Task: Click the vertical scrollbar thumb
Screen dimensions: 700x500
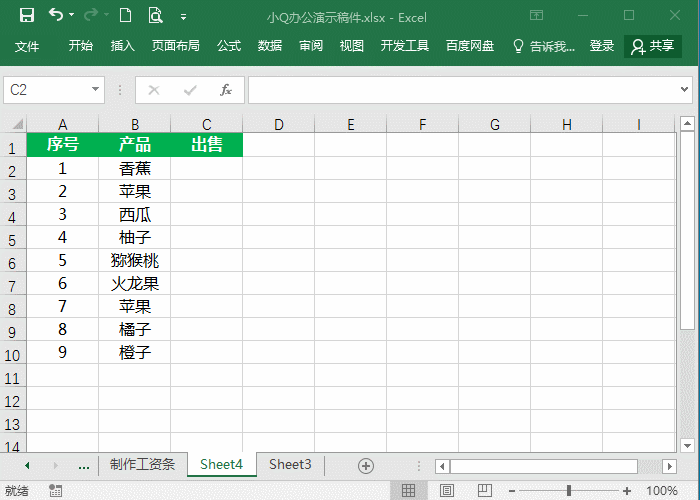Action: 687,230
